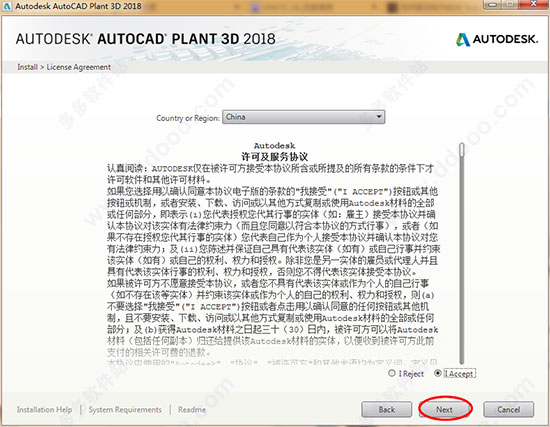Click the license agreement scrollbar thumb
The image size is (550, 427).
462,150
